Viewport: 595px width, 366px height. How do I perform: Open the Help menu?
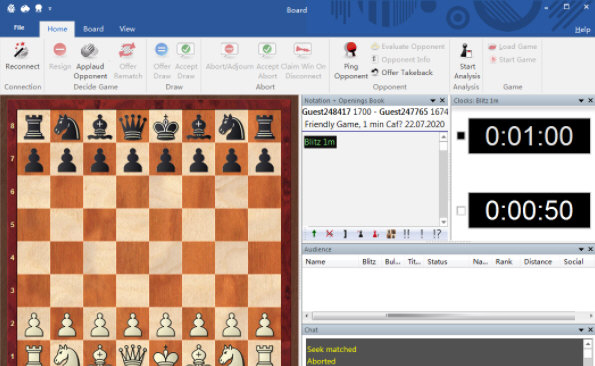pos(582,30)
